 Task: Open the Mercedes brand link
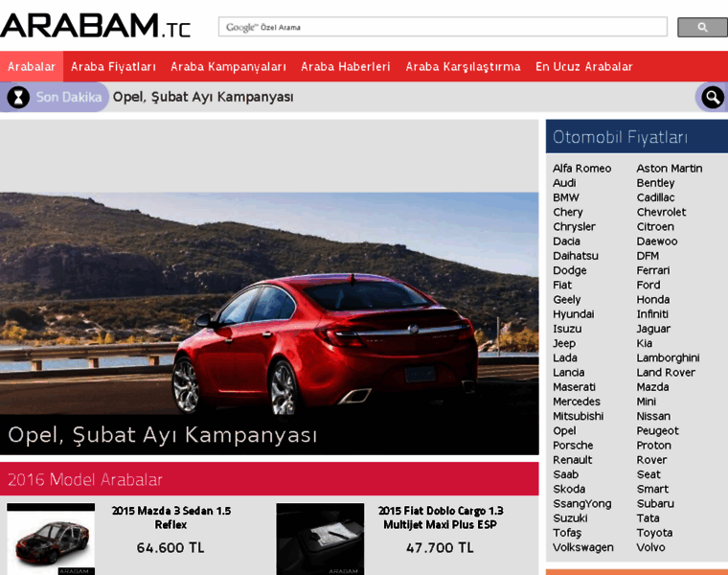[577, 402]
